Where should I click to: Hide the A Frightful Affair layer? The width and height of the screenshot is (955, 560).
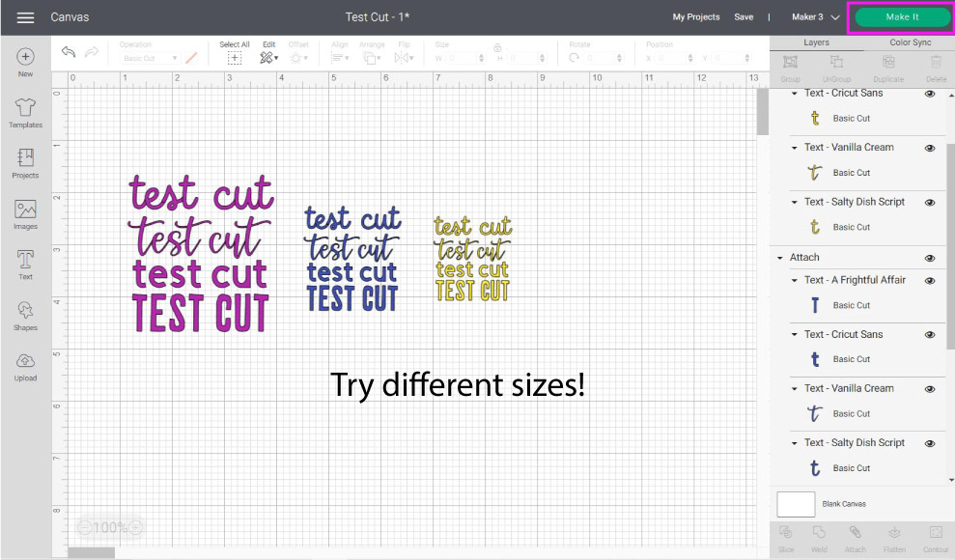(x=930, y=281)
